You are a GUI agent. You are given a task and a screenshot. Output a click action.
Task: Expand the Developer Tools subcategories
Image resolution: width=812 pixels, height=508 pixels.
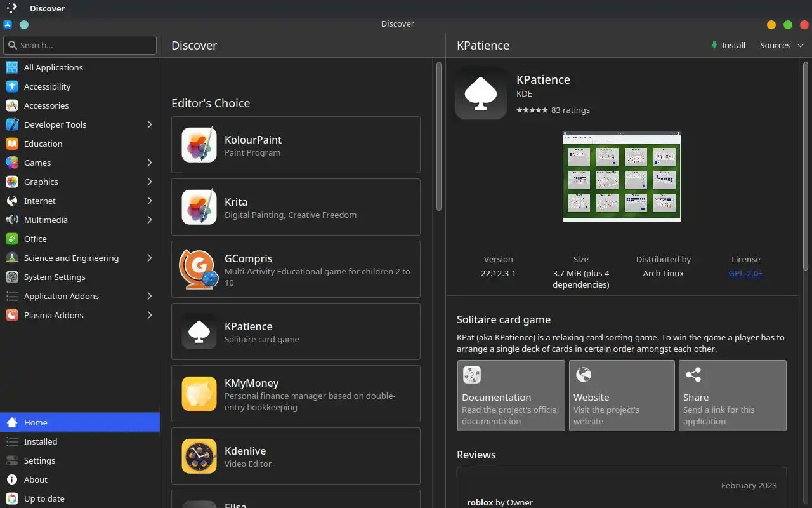[150, 124]
